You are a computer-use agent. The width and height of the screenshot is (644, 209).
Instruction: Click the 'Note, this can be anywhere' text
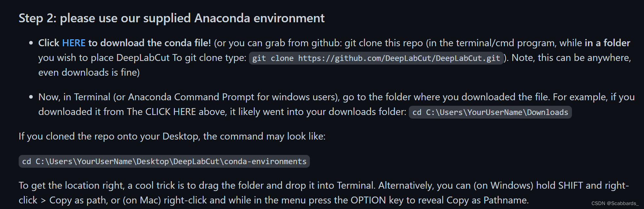pyautogui.click(x=571, y=58)
